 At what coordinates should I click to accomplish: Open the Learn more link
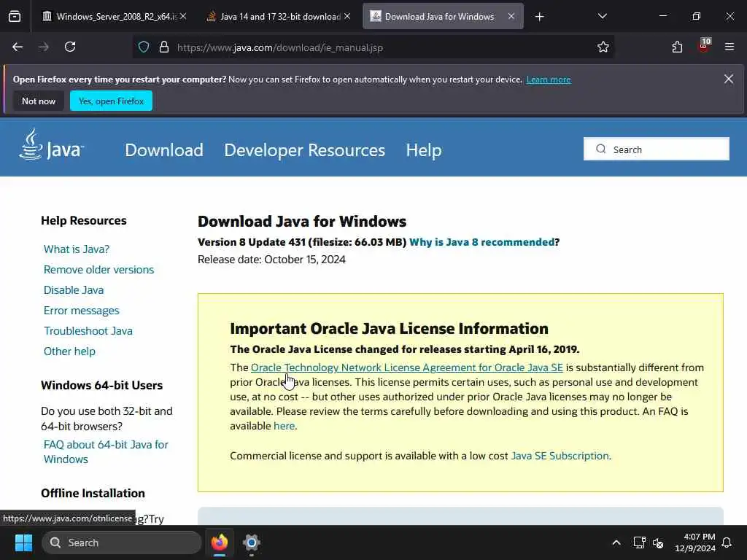549,79
